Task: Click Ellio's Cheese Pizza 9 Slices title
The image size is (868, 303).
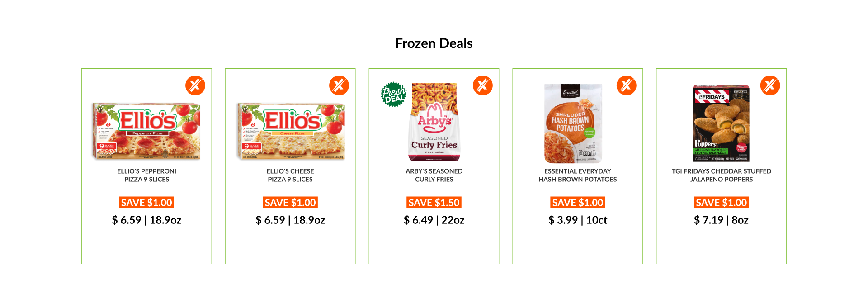Action: click(290, 175)
